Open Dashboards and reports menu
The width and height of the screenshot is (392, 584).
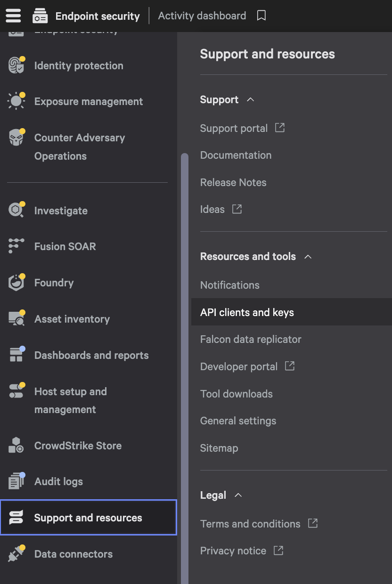pyautogui.click(x=91, y=355)
